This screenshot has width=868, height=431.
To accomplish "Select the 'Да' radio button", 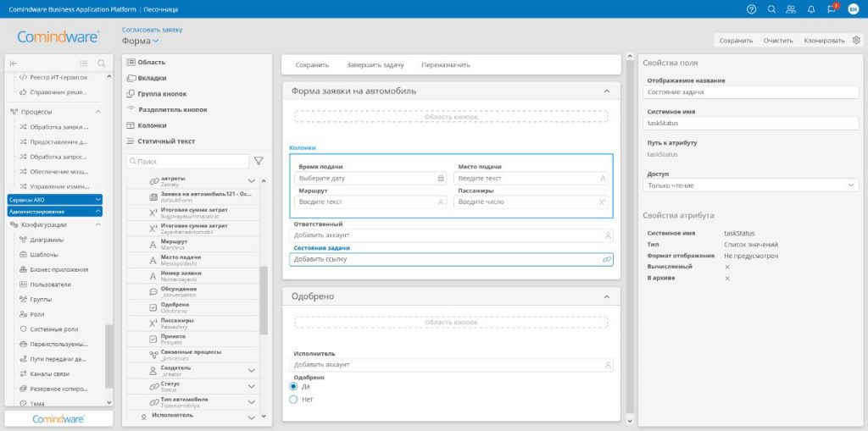I will (294, 386).
